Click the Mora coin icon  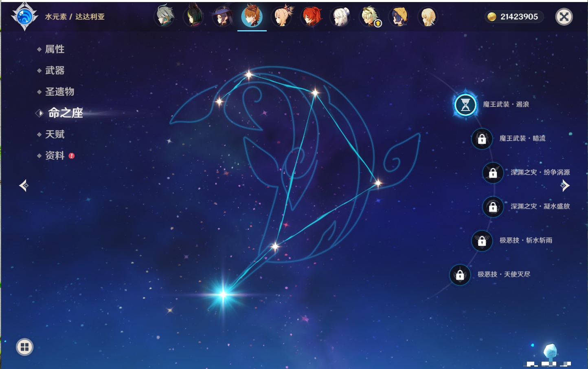pos(492,17)
